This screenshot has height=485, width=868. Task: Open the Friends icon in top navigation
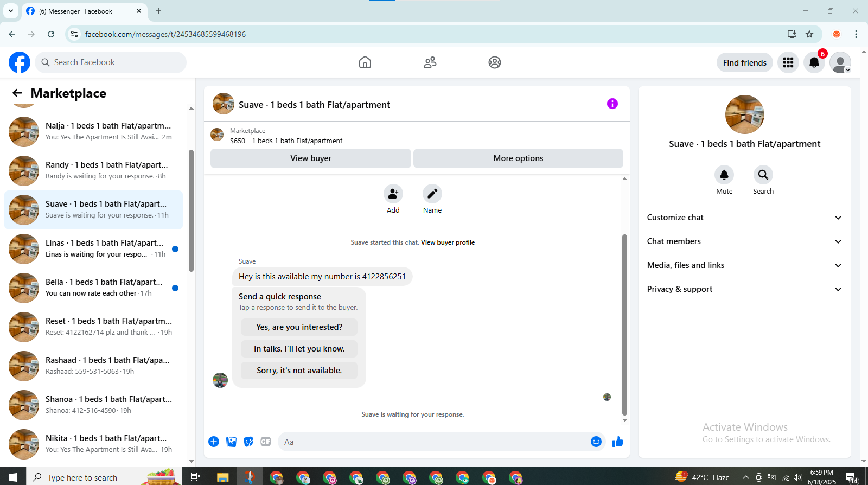pyautogui.click(x=430, y=62)
